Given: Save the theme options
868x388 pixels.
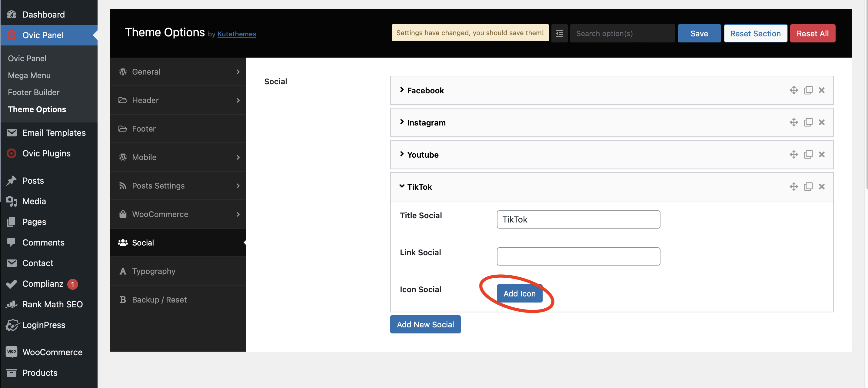Looking at the screenshot, I should pos(699,33).
